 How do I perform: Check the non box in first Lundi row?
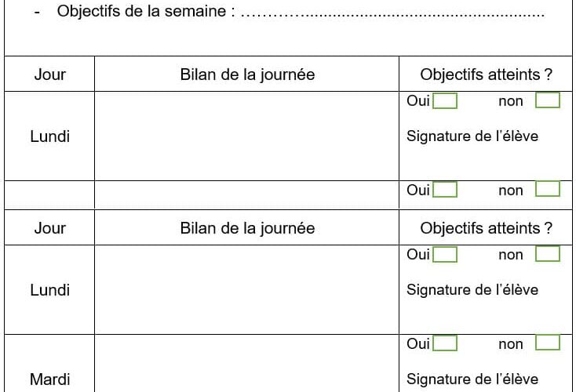click(x=548, y=100)
